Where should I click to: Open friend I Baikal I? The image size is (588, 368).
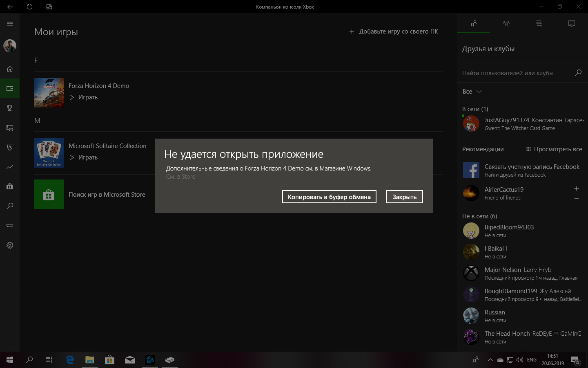click(523, 252)
